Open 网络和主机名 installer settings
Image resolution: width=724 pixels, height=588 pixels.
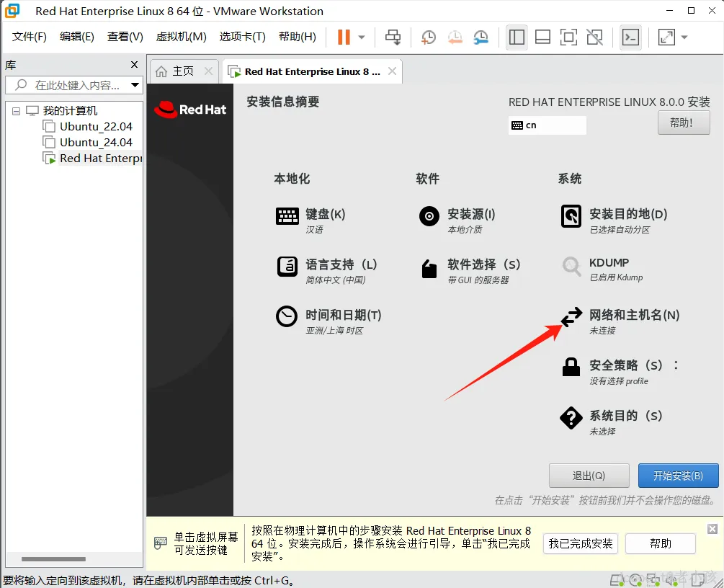point(633,315)
